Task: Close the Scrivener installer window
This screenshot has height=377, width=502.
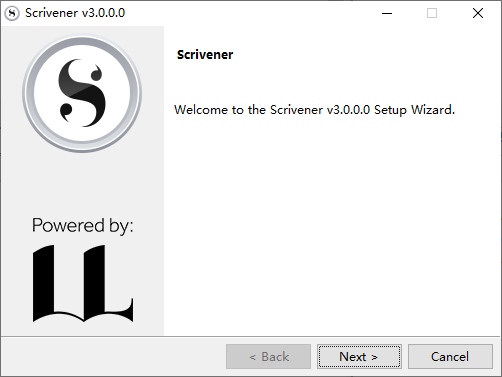Action: click(478, 13)
